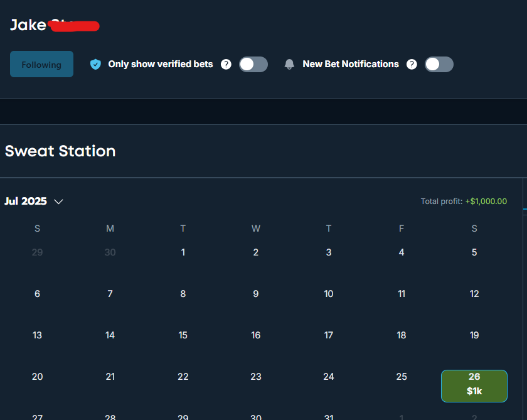Select day 8 on calendar
This screenshot has height=420, width=527.
click(x=183, y=294)
